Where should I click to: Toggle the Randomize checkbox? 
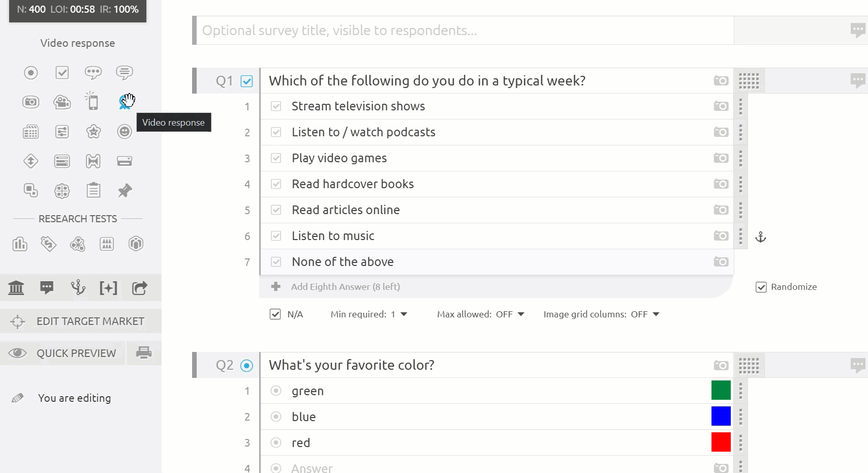pos(761,287)
